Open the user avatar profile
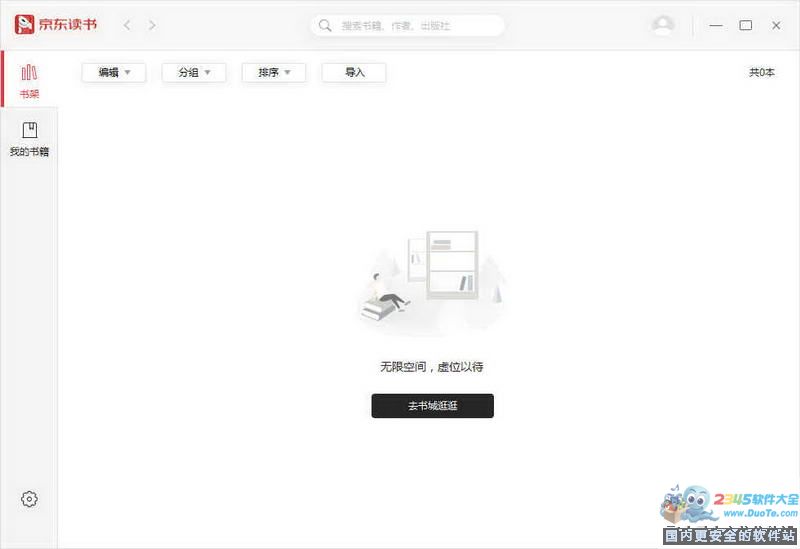 point(662,25)
